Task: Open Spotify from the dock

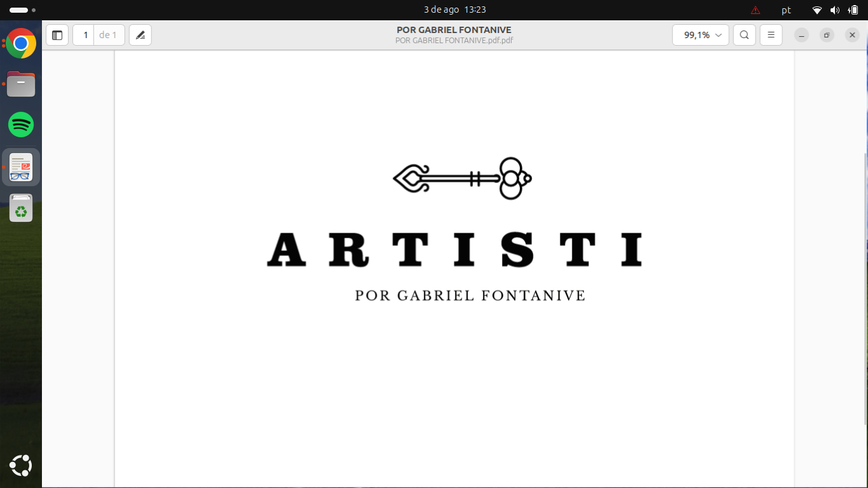Action: pos(21,125)
